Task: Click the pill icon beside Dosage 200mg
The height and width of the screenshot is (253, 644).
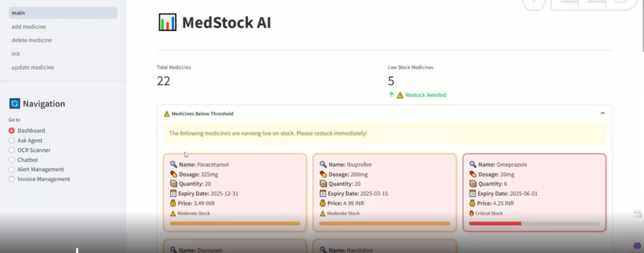Action: (323, 174)
